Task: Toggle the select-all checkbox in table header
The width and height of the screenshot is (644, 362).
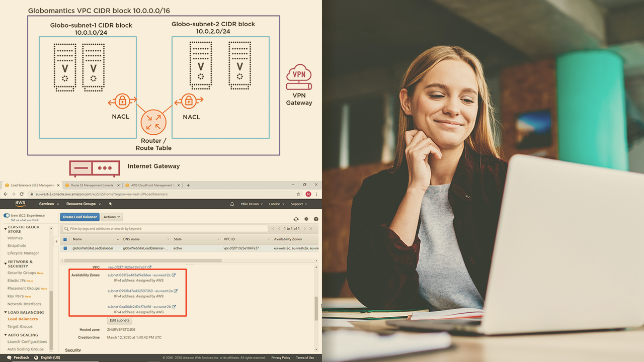Action: click(x=65, y=239)
